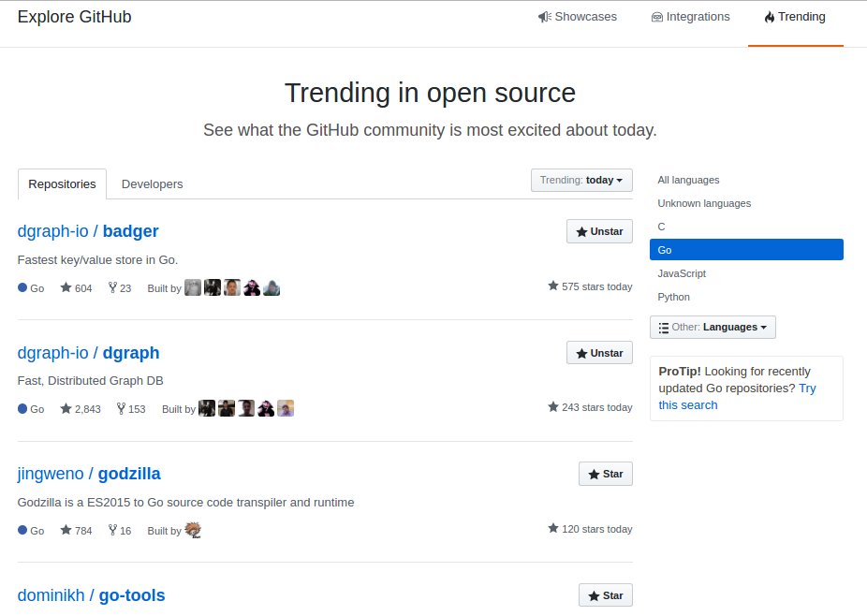Filter trending by Unknown languages
Screen dimensions: 867x616
[704, 203]
